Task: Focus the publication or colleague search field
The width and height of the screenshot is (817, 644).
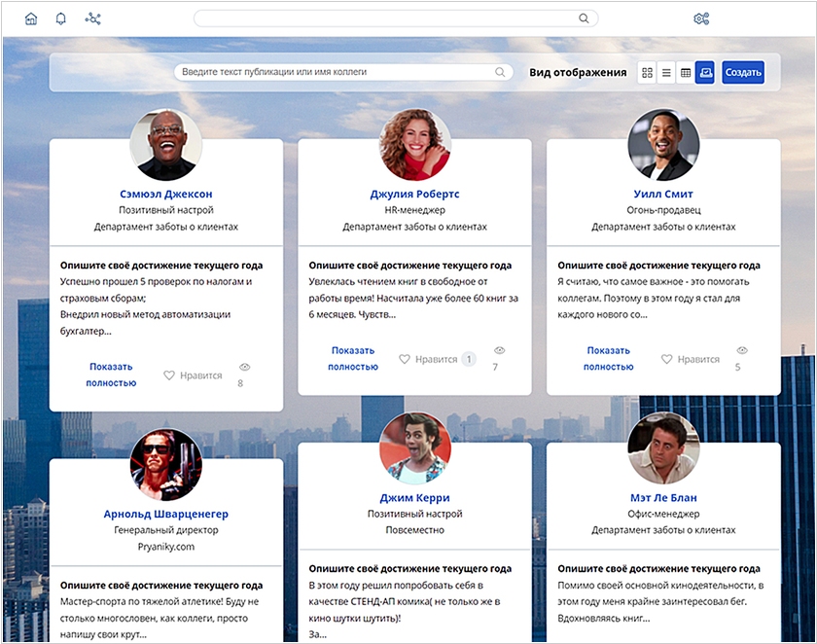Action: pyautogui.click(x=344, y=72)
